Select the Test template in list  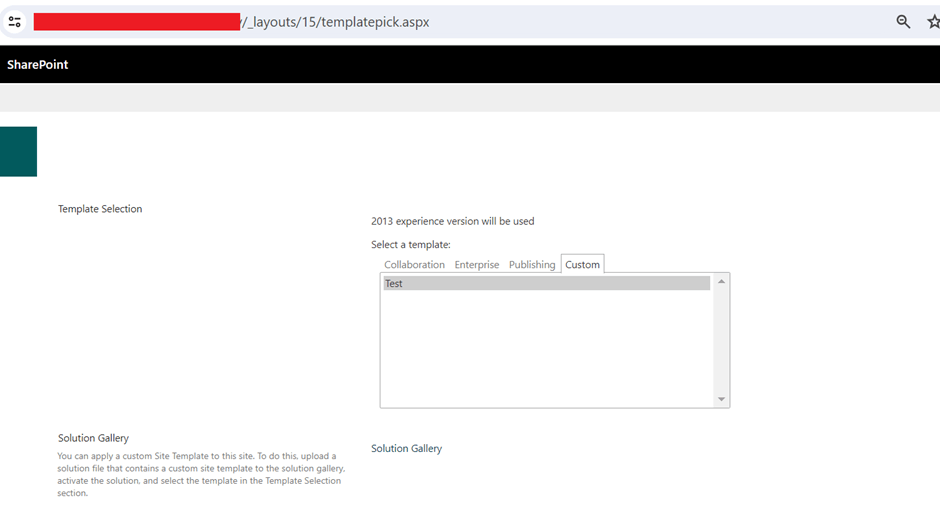pos(547,283)
